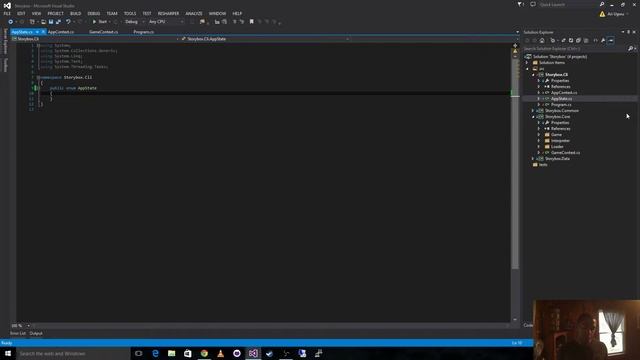Click the Solution Explorer search magnifier icon
This screenshot has width=640, height=360.
click(x=630, y=49)
